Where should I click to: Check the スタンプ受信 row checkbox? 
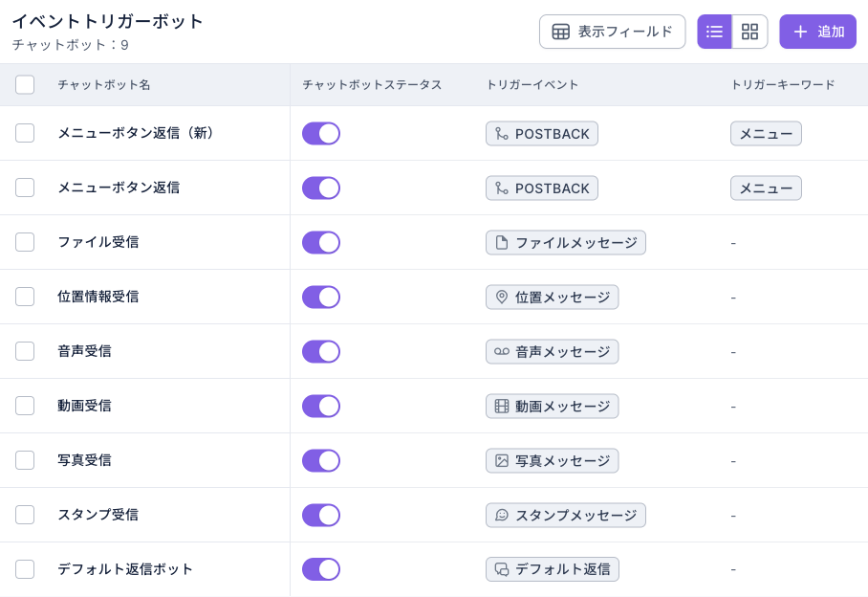point(25,515)
